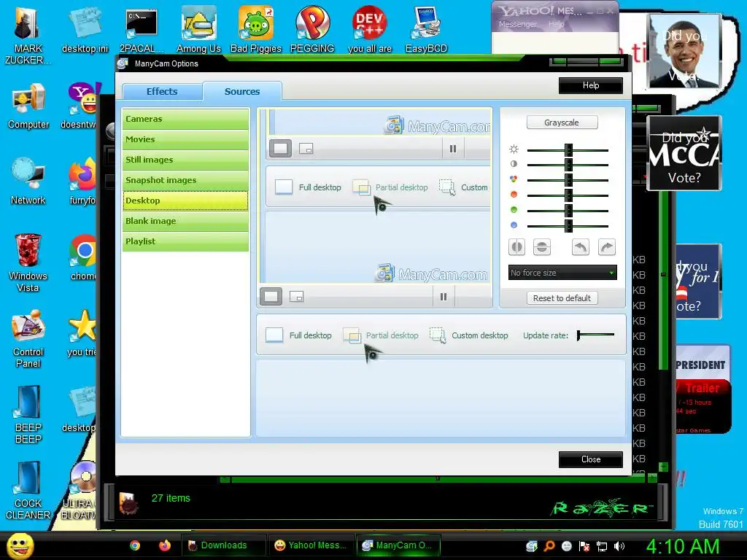
Task: Open the Among Us desktop shortcut
Action: coord(198,31)
